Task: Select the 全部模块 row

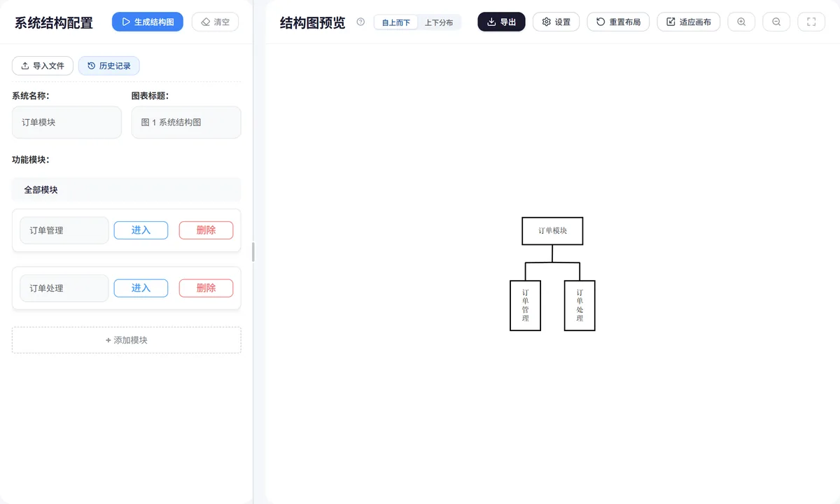Action: click(x=126, y=190)
